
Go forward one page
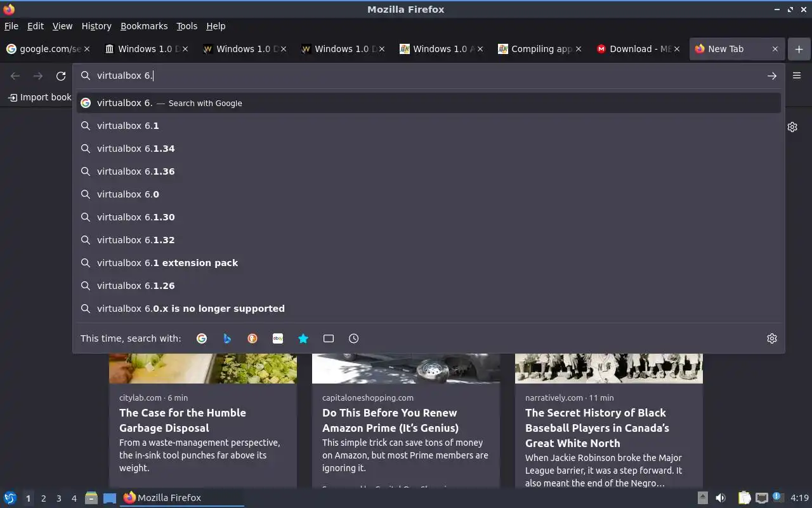click(38, 76)
